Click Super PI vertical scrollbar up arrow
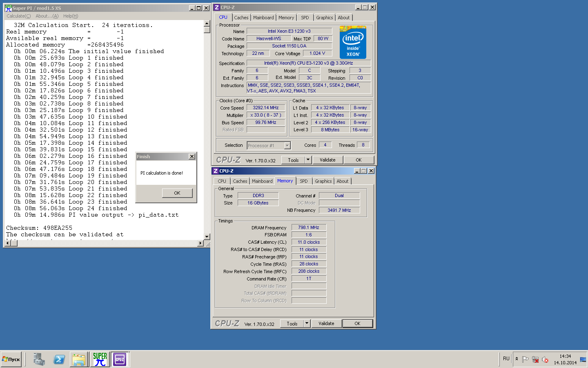 click(207, 24)
